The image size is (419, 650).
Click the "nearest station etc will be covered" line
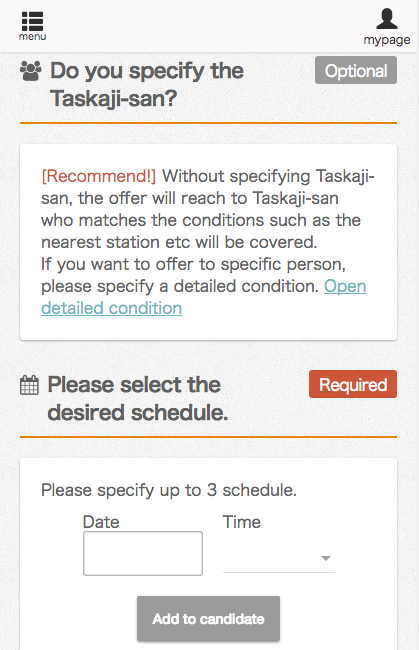pos(179,242)
